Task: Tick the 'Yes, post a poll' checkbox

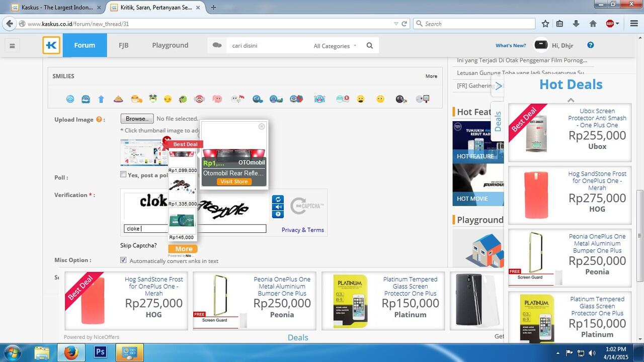Action: point(123,174)
